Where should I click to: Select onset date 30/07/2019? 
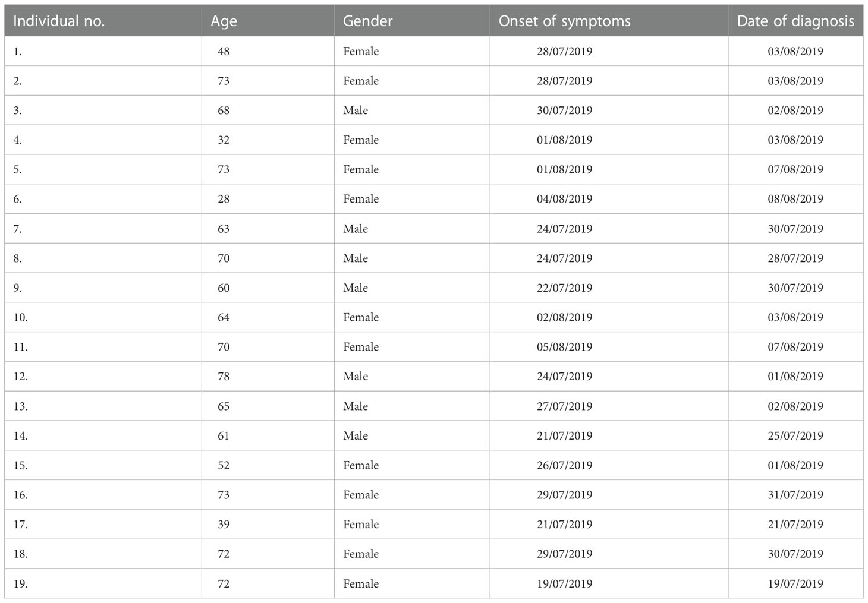pyautogui.click(x=564, y=111)
